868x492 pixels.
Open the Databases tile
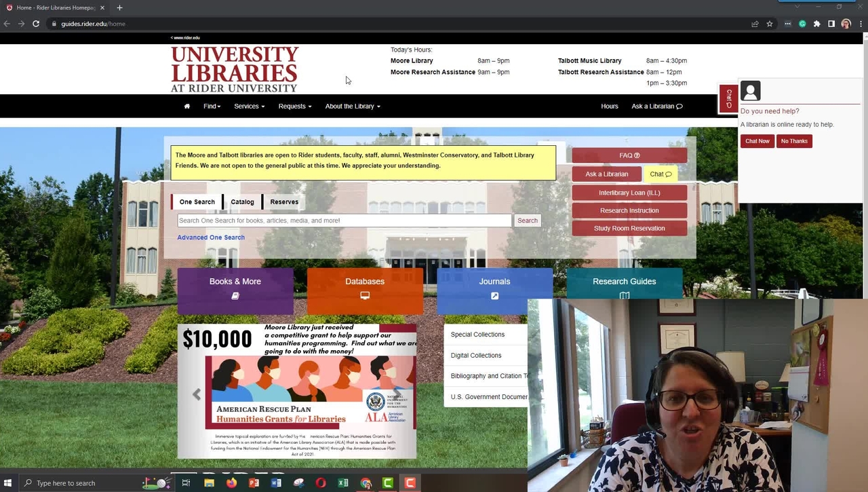coord(365,288)
